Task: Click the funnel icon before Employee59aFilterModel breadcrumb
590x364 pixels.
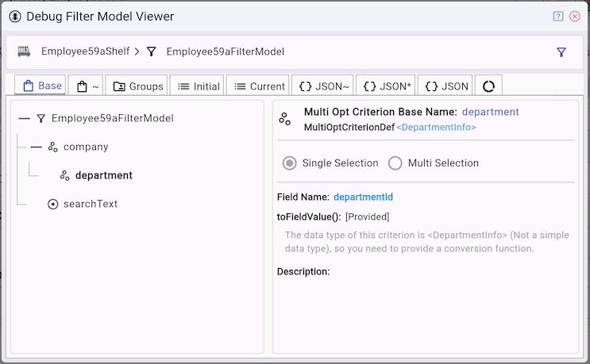Action: [152, 52]
